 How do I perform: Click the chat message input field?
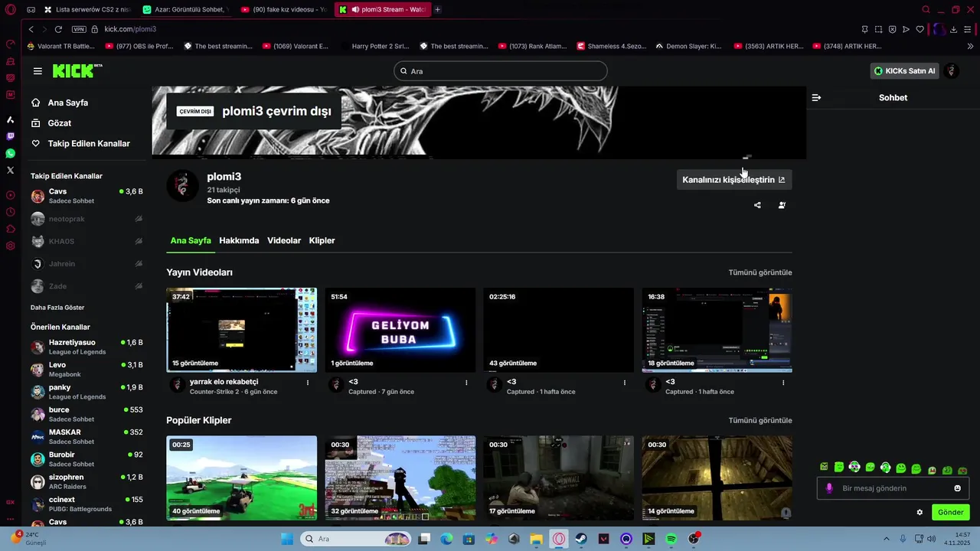click(893, 488)
